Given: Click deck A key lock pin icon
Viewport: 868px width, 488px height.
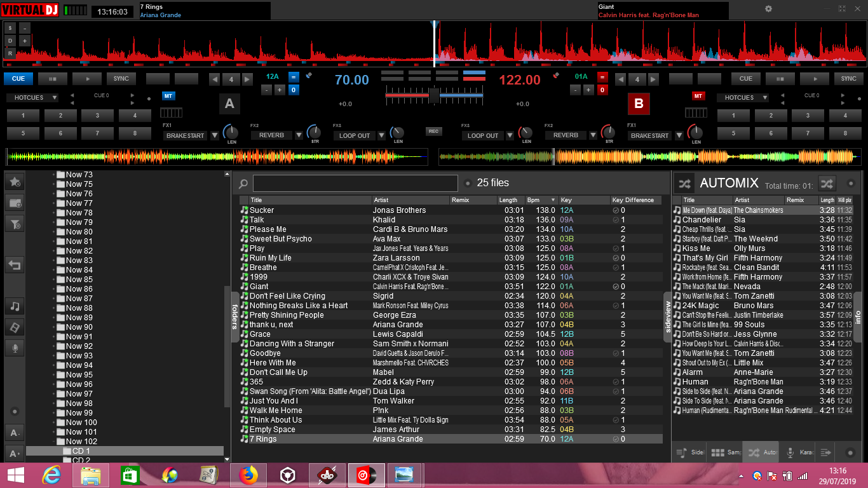Looking at the screenshot, I should [x=309, y=76].
